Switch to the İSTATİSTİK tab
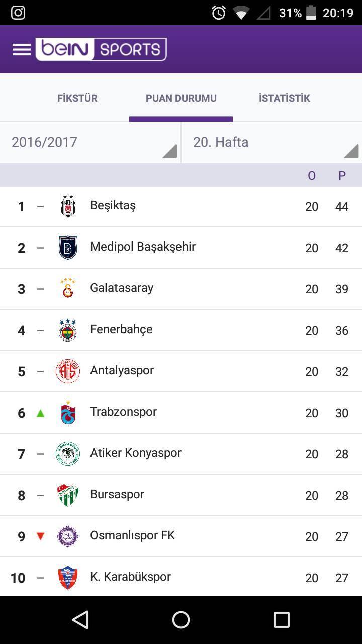This screenshot has height=644, width=362. (285, 98)
